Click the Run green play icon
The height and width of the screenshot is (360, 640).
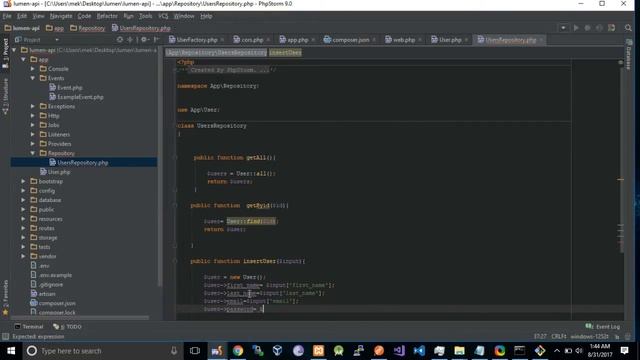[576, 28]
